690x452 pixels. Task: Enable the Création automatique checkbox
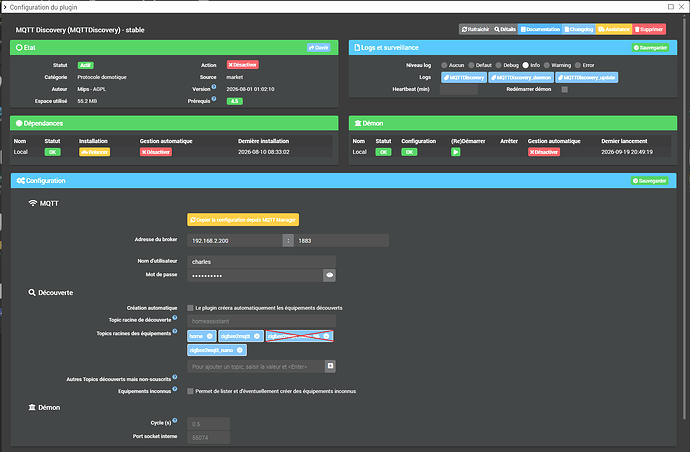click(x=191, y=308)
